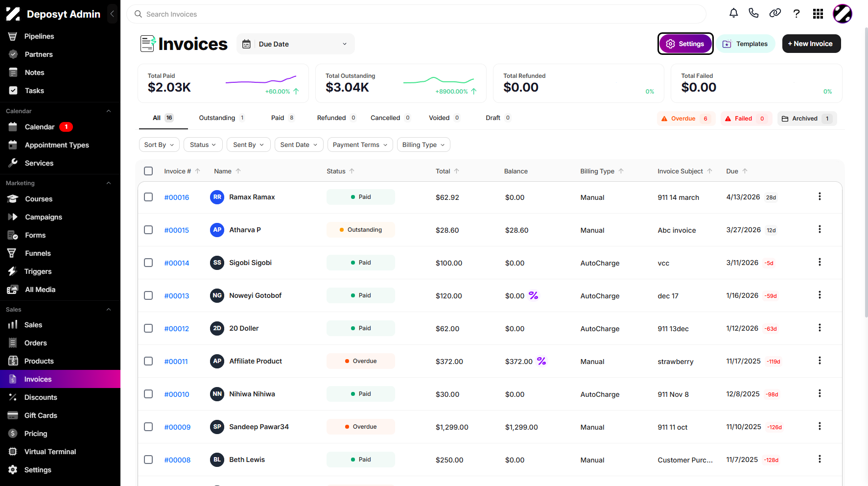Open the apps grid menu
The width and height of the screenshot is (868, 486).
click(818, 14)
